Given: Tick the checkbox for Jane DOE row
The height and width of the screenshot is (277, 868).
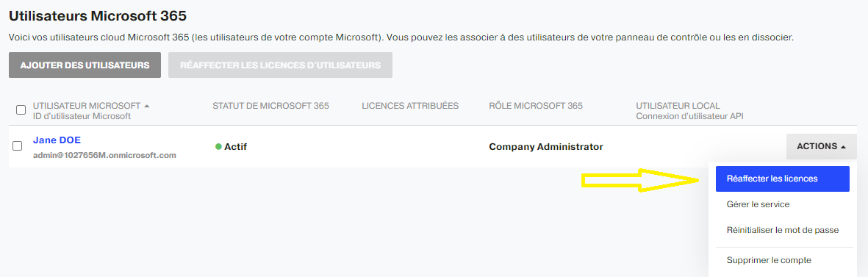Looking at the screenshot, I should click(x=17, y=146).
